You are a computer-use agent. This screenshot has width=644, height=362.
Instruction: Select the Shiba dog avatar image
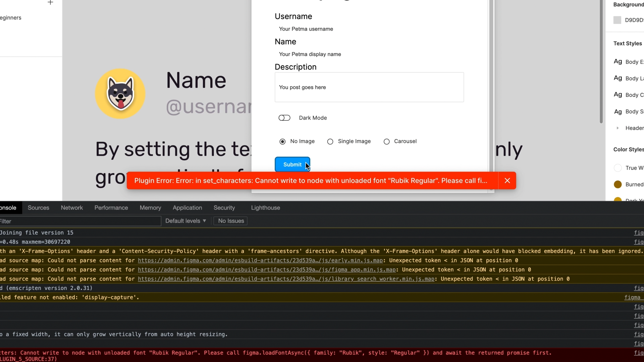click(120, 94)
